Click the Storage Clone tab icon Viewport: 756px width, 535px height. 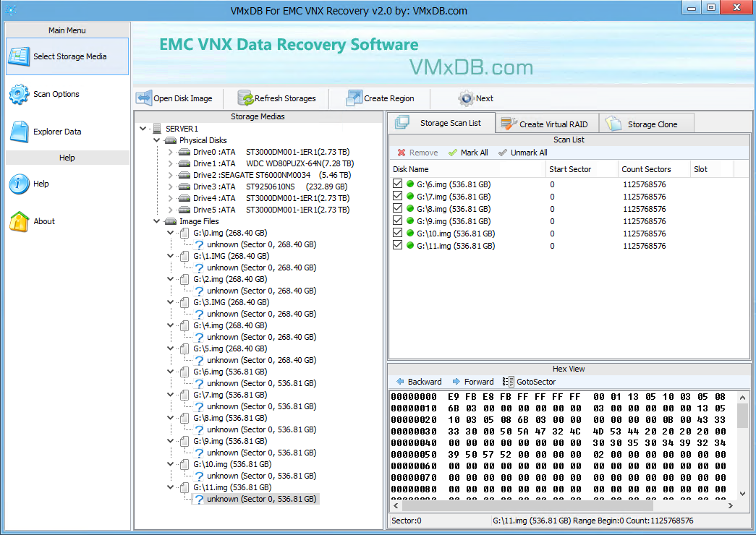coord(613,124)
